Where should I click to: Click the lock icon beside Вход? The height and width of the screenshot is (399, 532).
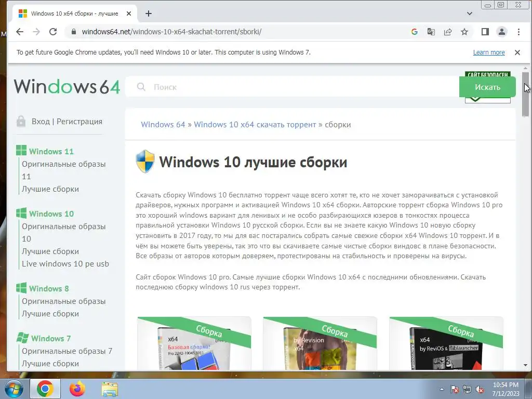21,121
